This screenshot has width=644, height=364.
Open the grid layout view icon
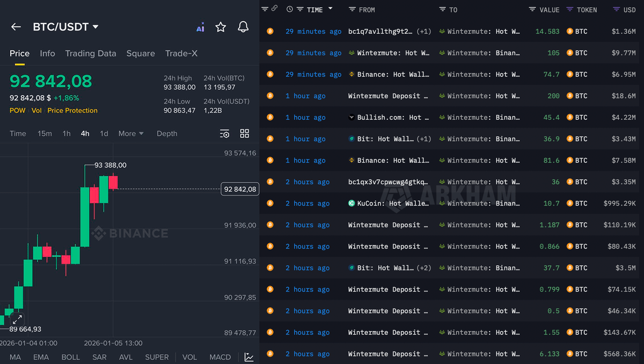244,133
